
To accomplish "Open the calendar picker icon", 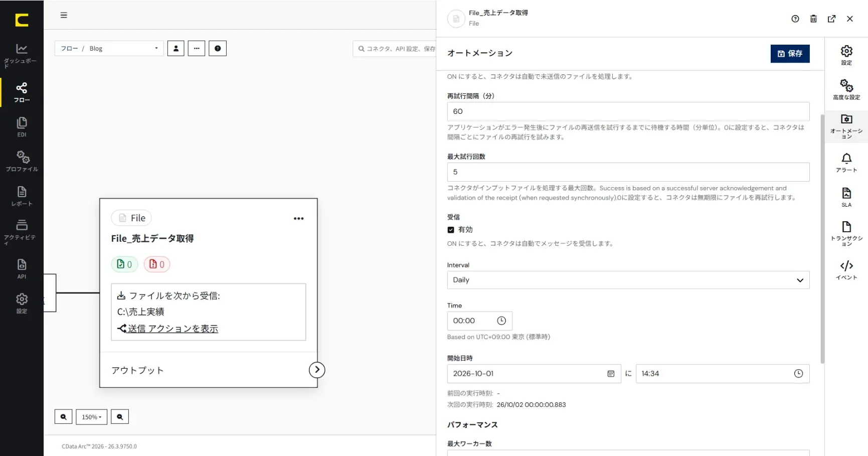I will click(x=611, y=374).
